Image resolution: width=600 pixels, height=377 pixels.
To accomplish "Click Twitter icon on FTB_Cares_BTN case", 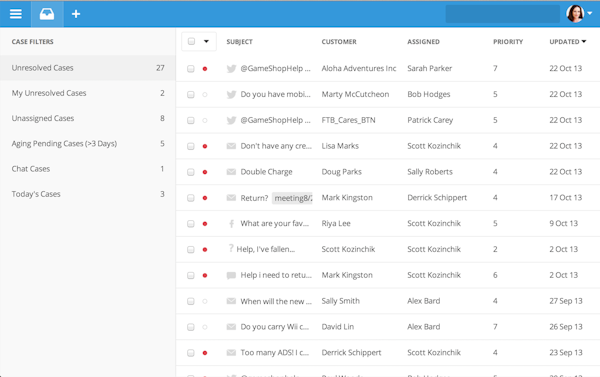I will tap(231, 121).
